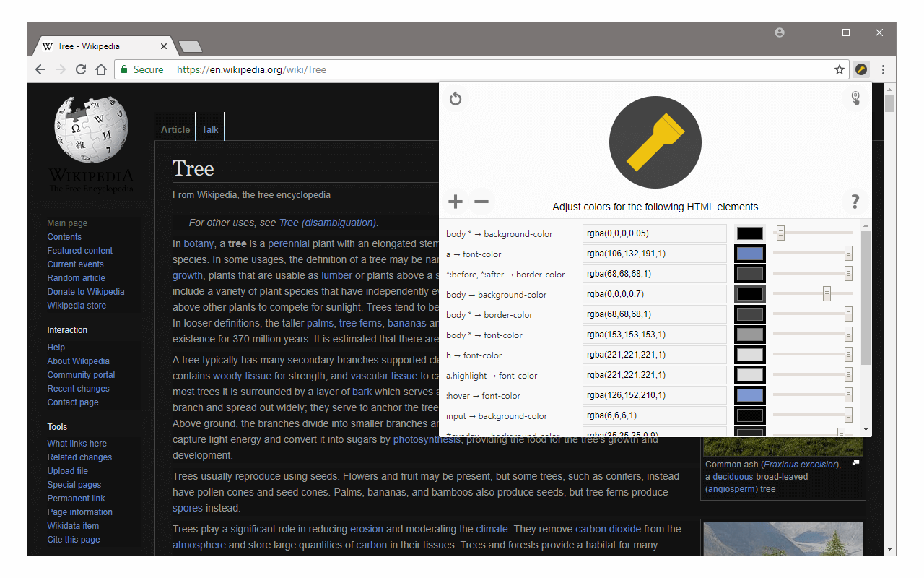
Task: Click the page scrollbar down arrow
Action: point(890,549)
